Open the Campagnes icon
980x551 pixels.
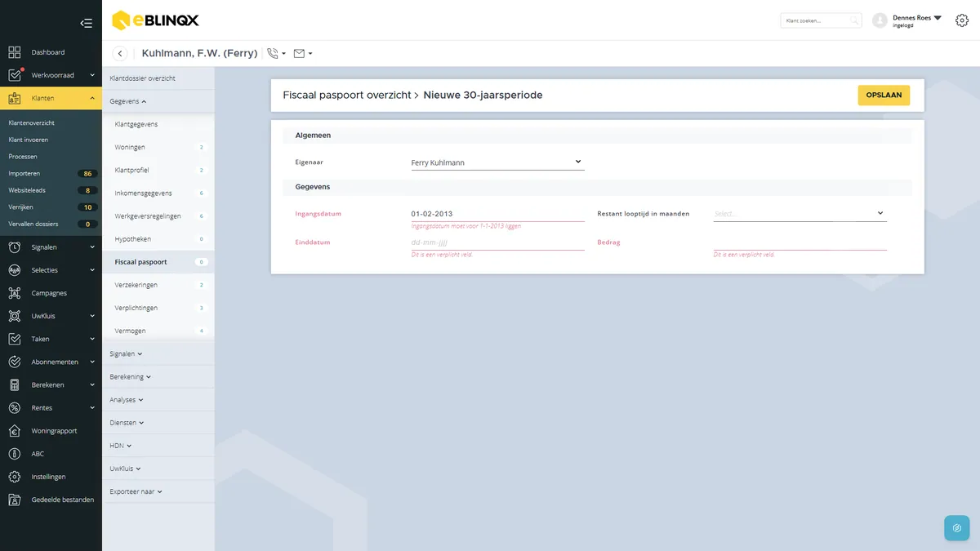click(15, 293)
